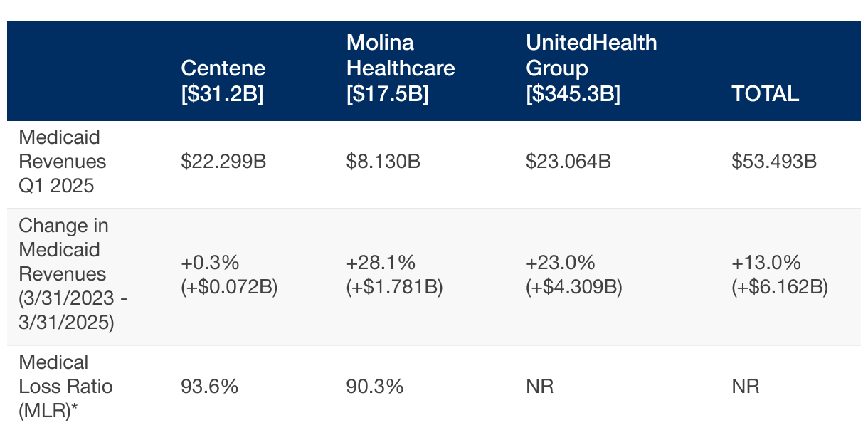Click the empty top-left header cell
Viewport: 868px width, 440px height.
coord(88,71)
